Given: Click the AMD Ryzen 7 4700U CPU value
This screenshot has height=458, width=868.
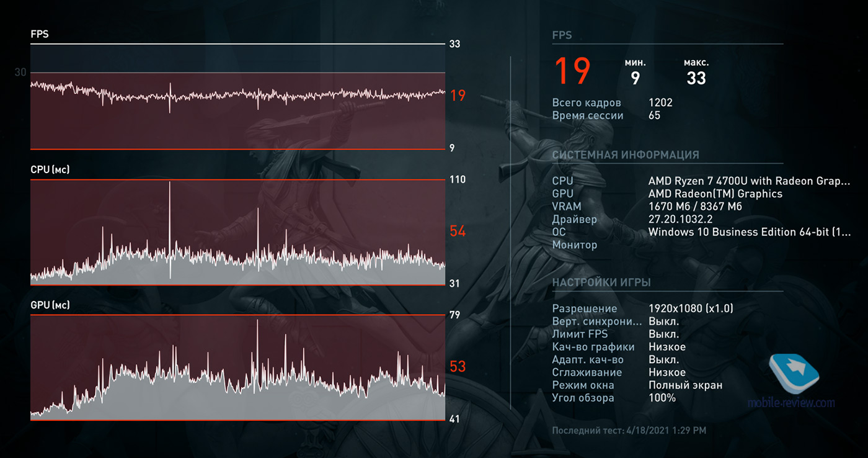Looking at the screenshot, I should coord(749,181).
